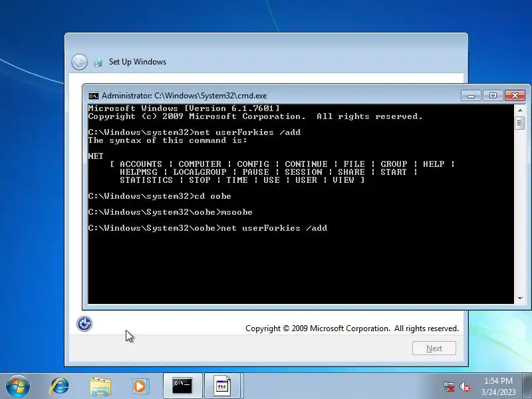Click the 3/24/2023 date in tray
The width and height of the screenshot is (532, 399).
point(498,392)
